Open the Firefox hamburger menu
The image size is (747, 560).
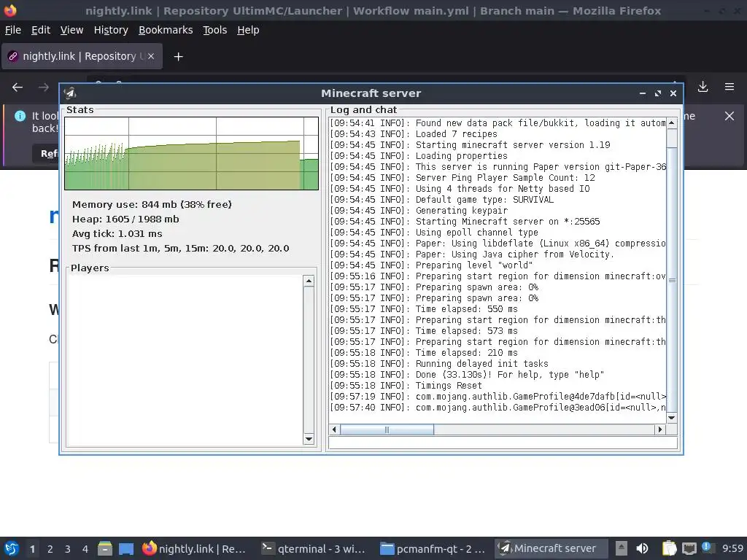click(729, 87)
